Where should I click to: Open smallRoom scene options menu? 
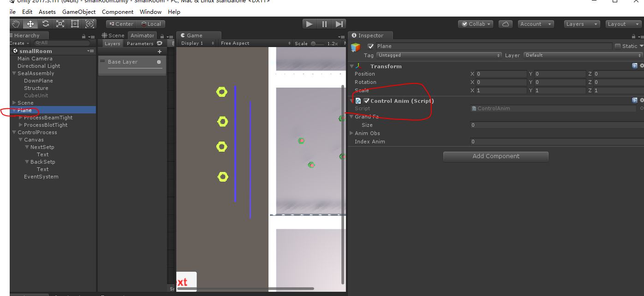91,51
